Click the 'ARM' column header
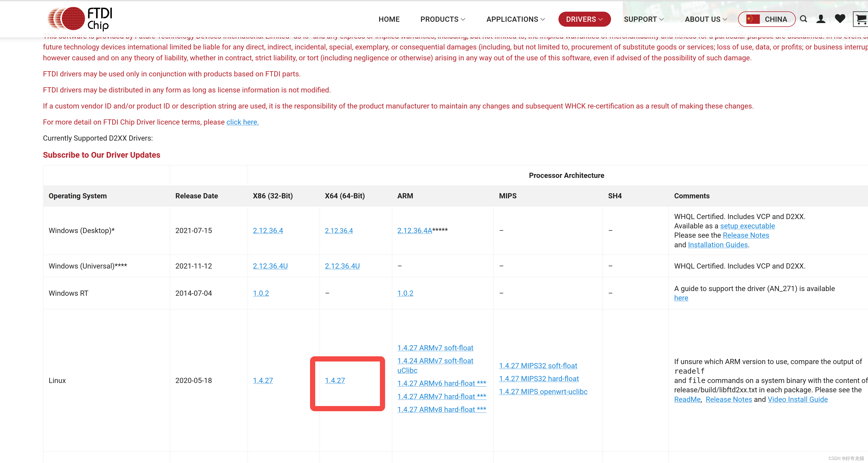Screen dimensions: 868x463 405,196
